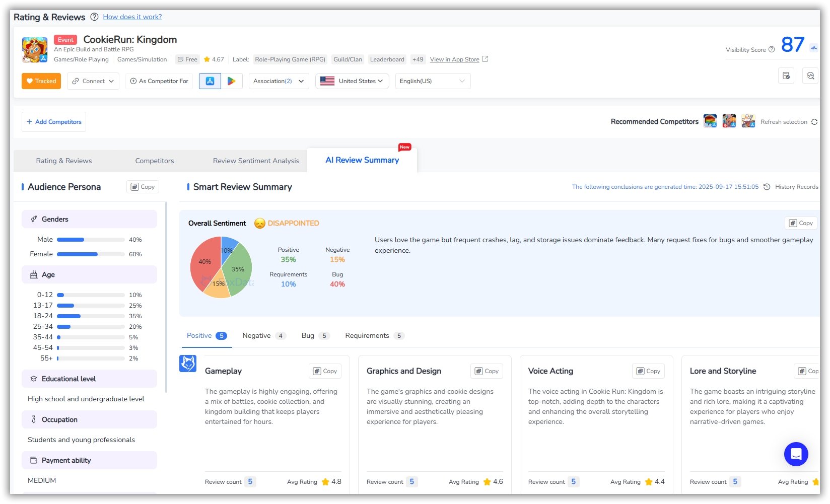Open the visibility score trend chart icon
The image size is (830, 504).
coord(814,48)
